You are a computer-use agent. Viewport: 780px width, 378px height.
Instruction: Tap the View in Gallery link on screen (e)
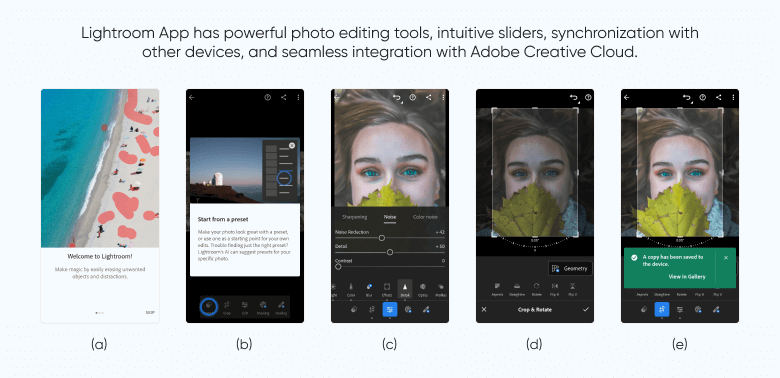687,277
